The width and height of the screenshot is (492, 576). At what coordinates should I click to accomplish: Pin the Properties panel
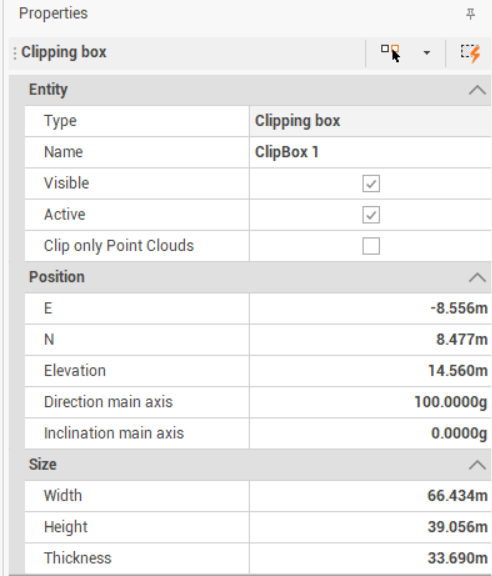[x=470, y=14]
